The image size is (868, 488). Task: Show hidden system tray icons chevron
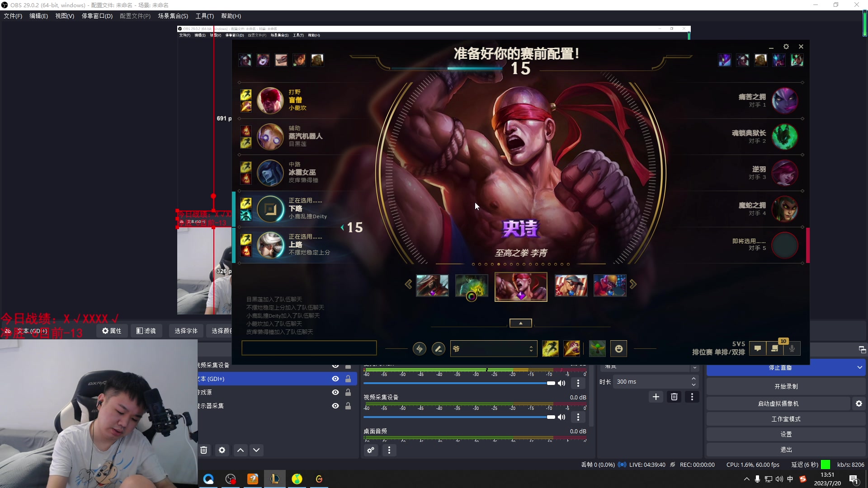tap(746, 479)
